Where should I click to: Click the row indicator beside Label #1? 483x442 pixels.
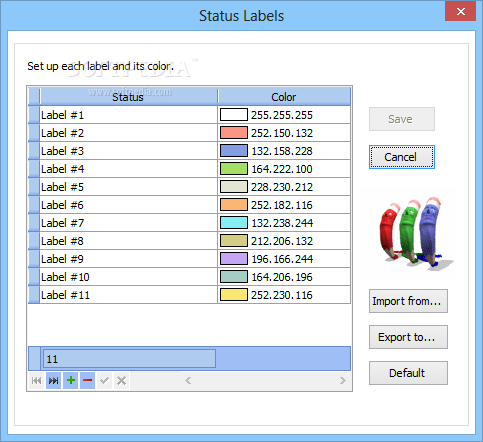[34, 115]
